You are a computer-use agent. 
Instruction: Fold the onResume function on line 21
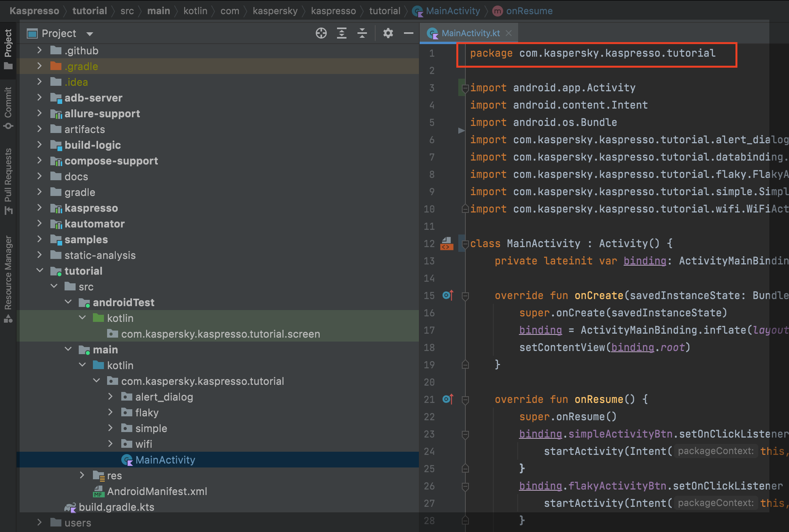click(x=465, y=400)
